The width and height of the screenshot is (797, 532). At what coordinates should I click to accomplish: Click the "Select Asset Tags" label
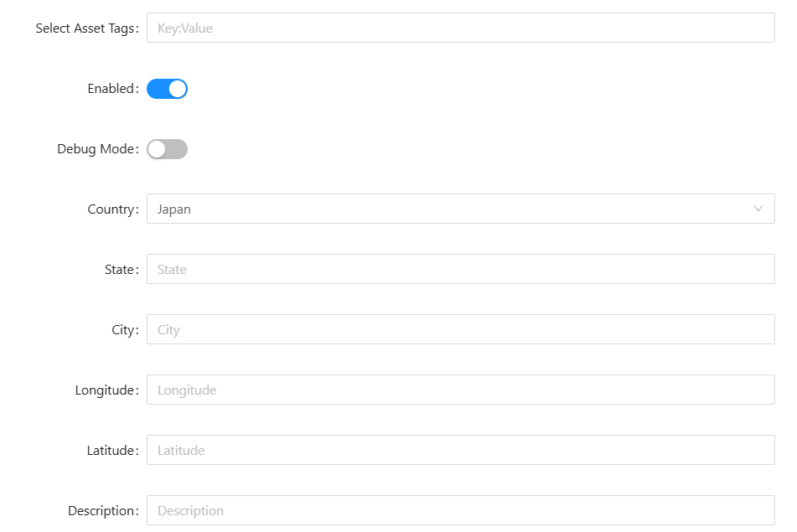click(x=84, y=28)
